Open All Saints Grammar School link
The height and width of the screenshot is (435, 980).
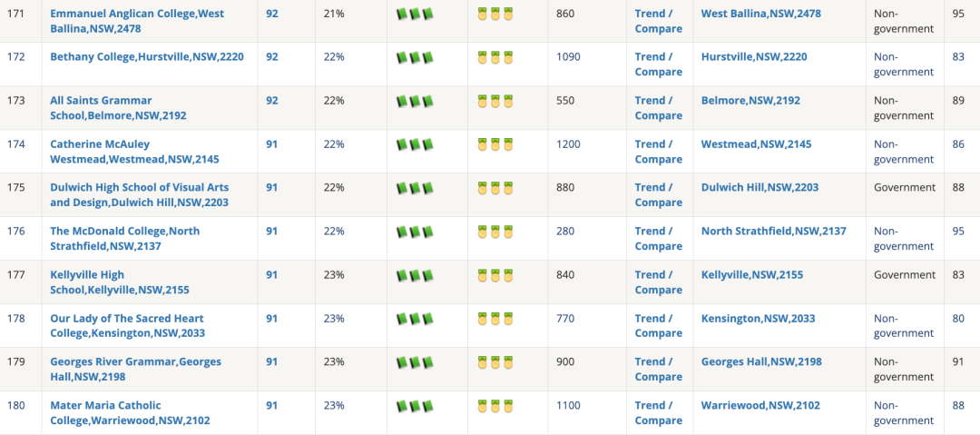118,108
